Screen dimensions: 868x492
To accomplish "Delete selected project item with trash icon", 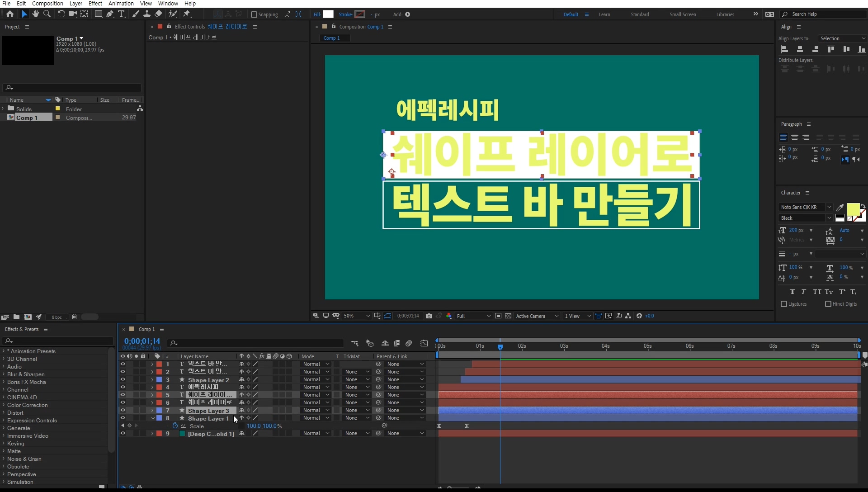I will (75, 317).
